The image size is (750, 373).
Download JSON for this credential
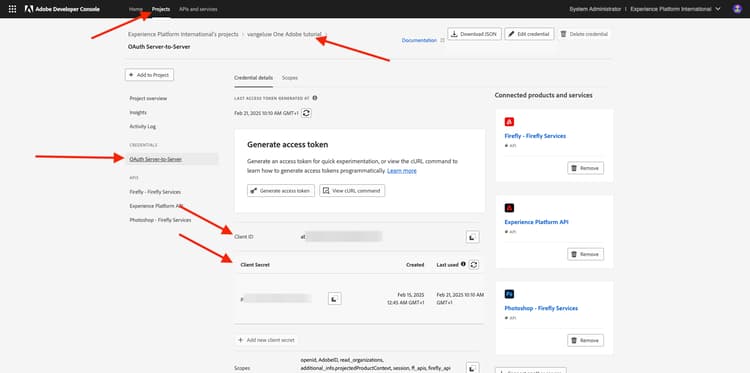click(474, 34)
